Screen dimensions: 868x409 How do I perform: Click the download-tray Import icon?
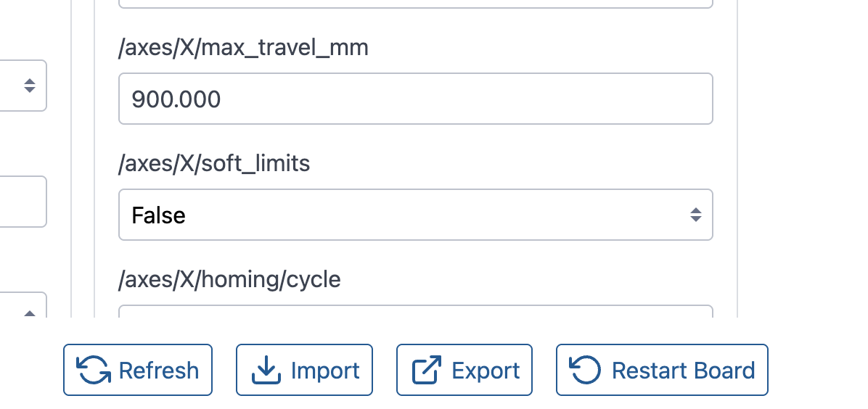pos(266,371)
